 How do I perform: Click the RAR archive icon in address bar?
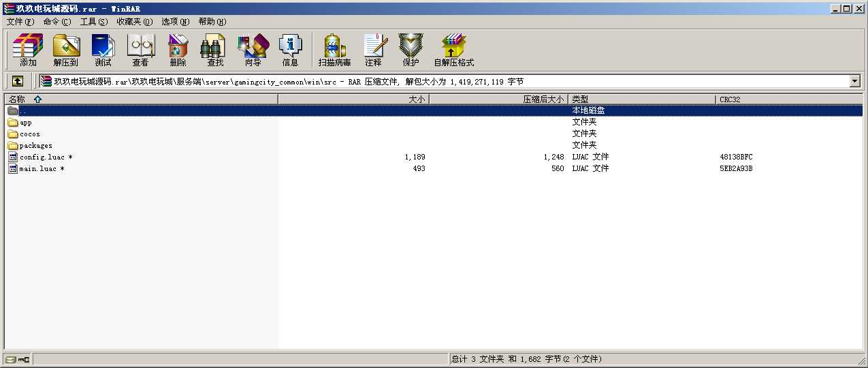(46, 82)
